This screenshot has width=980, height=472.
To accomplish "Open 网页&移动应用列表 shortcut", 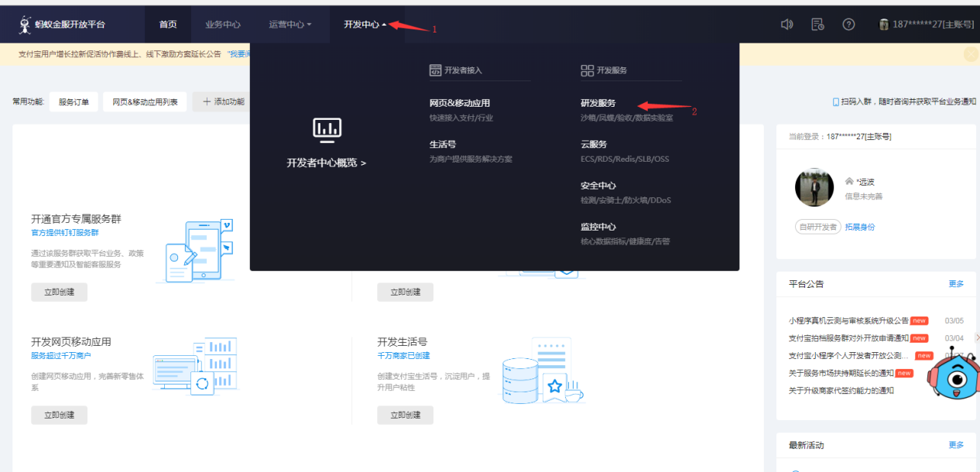I will 145,102.
